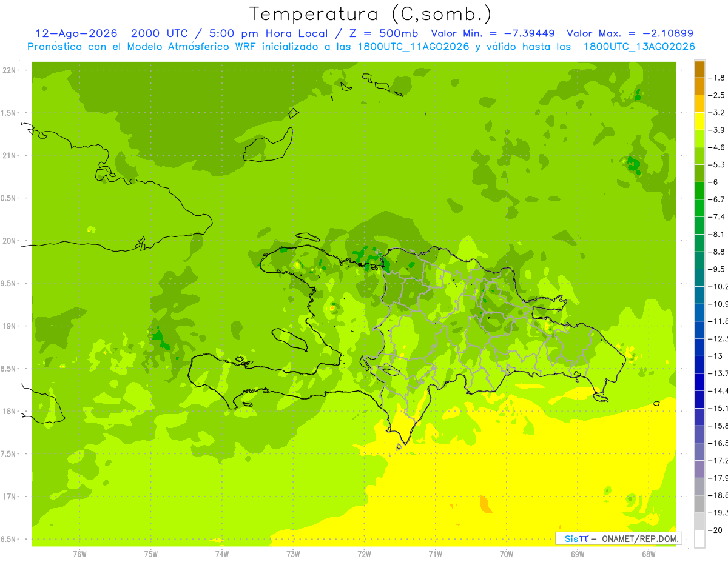Screen dimensions: 728x562
Task: Pick the dark orange swatch topping the colorbar
Action: [x=699, y=69]
